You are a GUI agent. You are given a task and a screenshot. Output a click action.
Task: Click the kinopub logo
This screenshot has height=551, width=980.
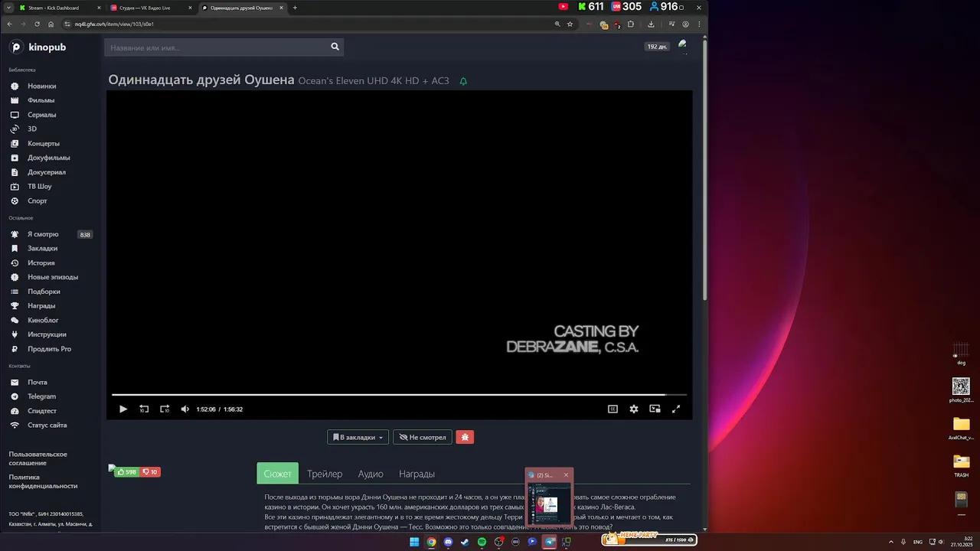pos(38,47)
